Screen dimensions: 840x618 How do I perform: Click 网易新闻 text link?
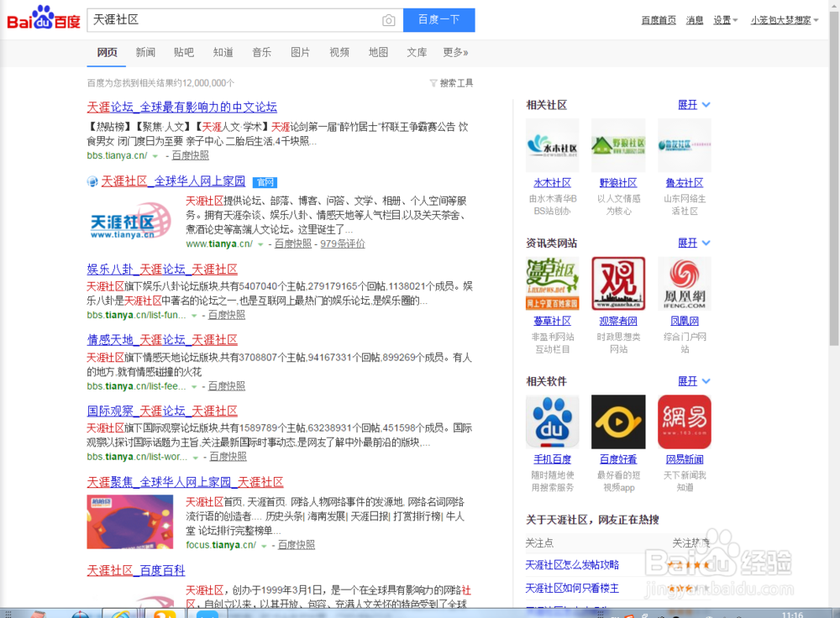685,459
